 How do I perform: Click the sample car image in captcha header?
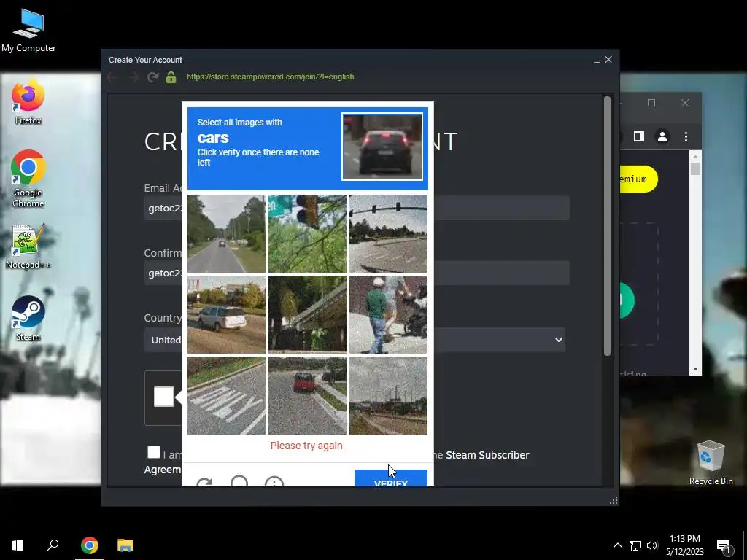382,147
